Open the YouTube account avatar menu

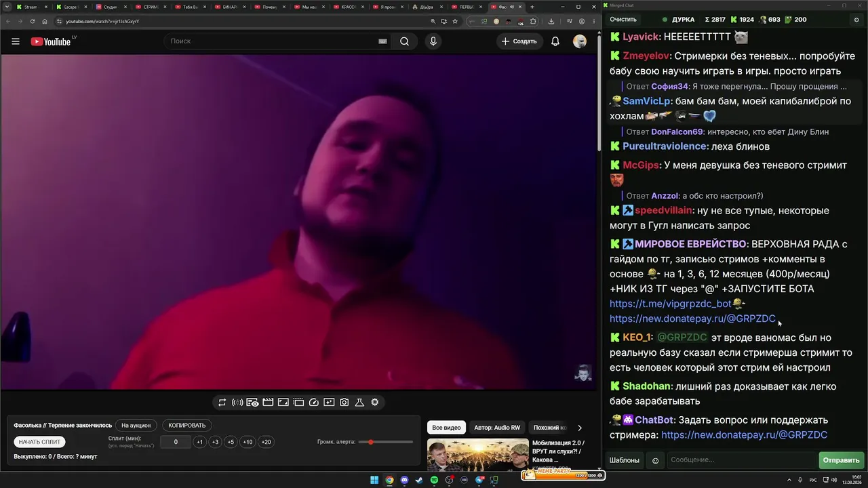click(580, 41)
